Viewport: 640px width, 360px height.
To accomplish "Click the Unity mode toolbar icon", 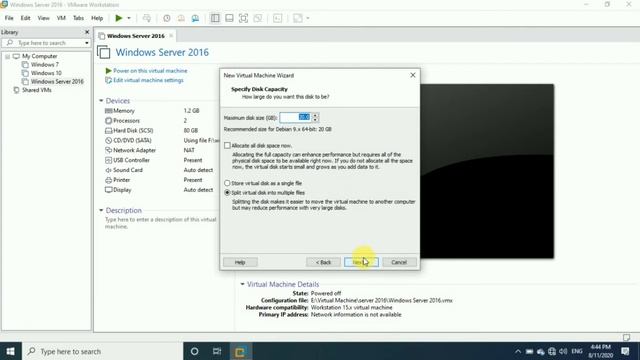I will [258, 18].
